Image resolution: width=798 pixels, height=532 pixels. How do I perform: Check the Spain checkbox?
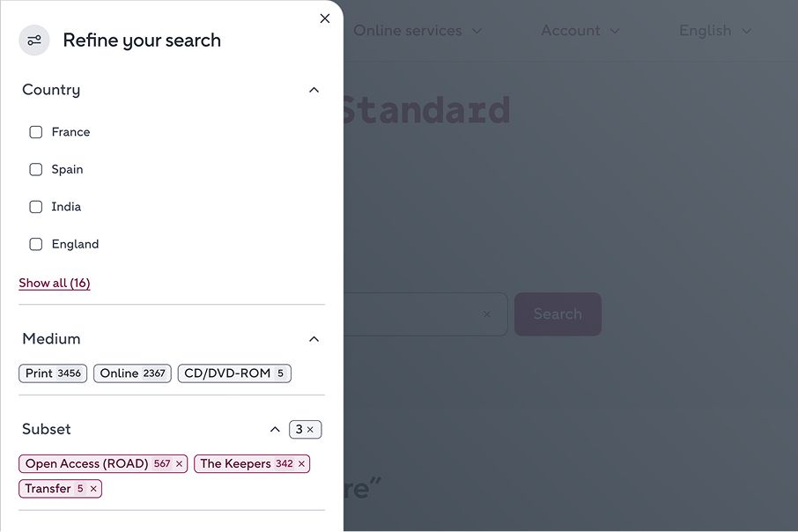pyautogui.click(x=35, y=169)
